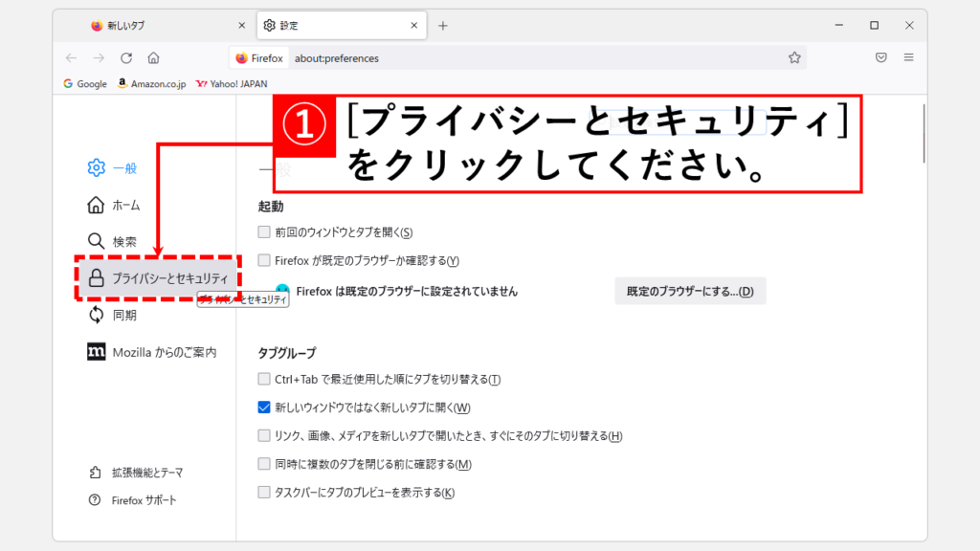
Task: Bookmark this page with star icon
Action: tap(793, 57)
